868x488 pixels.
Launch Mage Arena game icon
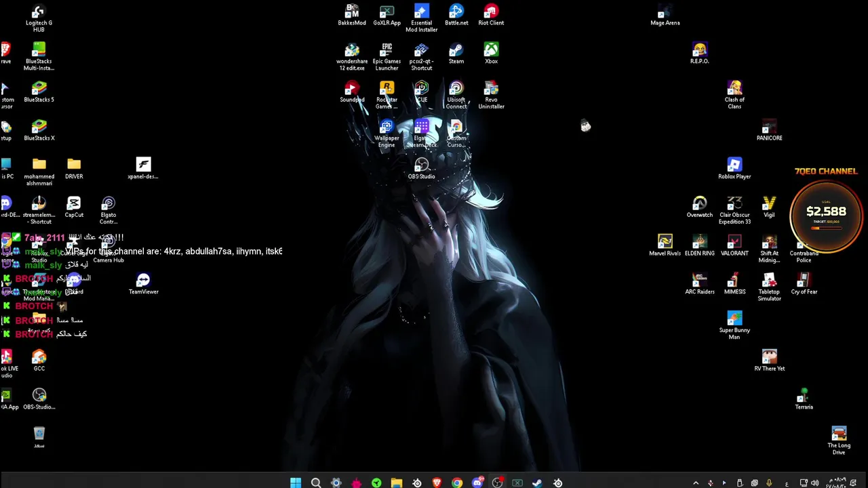click(x=665, y=15)
